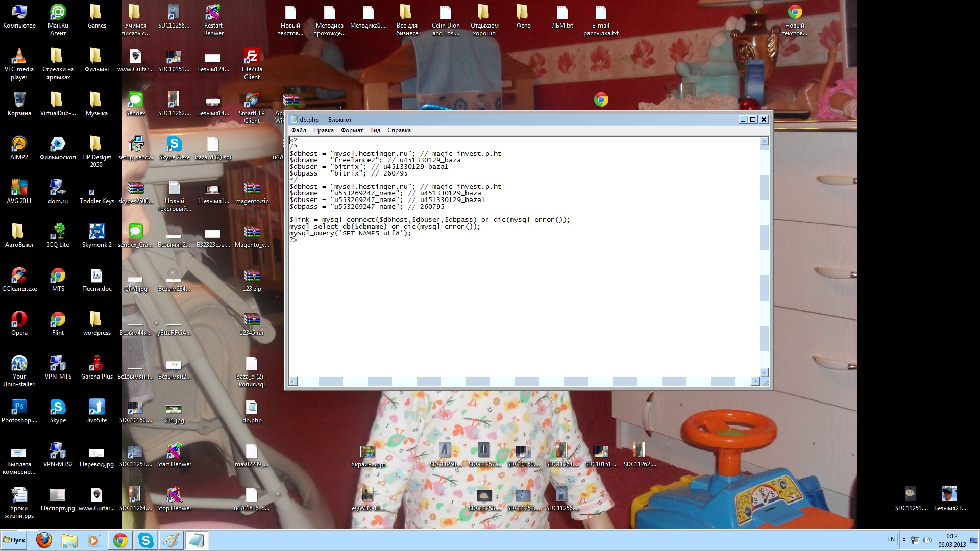
Task: Open the FileZilla Client desktop icon
Action: point(252,57)
